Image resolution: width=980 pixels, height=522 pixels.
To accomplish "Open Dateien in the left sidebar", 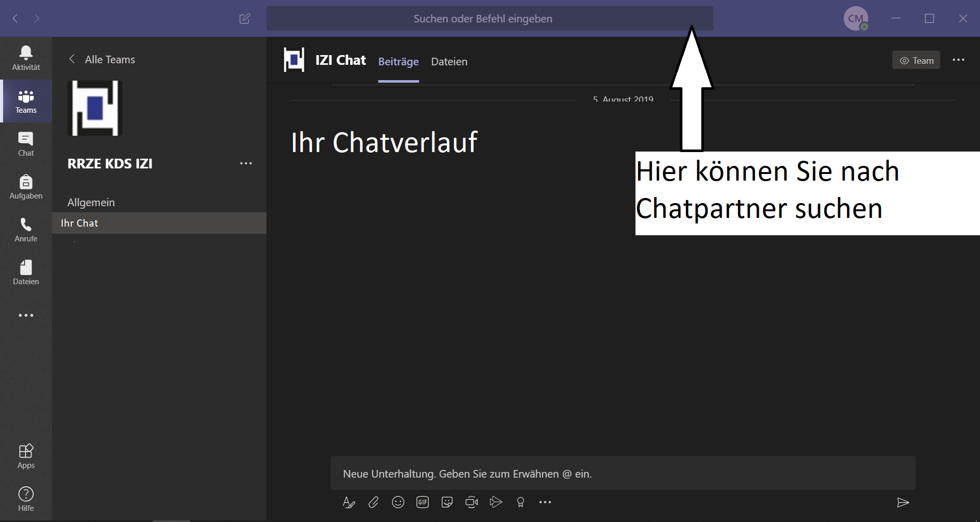I will pyautogui.click(x=26, y=272).
